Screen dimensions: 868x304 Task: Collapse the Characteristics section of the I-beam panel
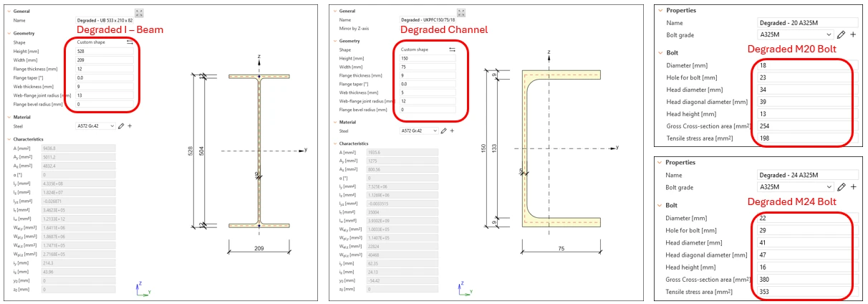tap(9, 139)
